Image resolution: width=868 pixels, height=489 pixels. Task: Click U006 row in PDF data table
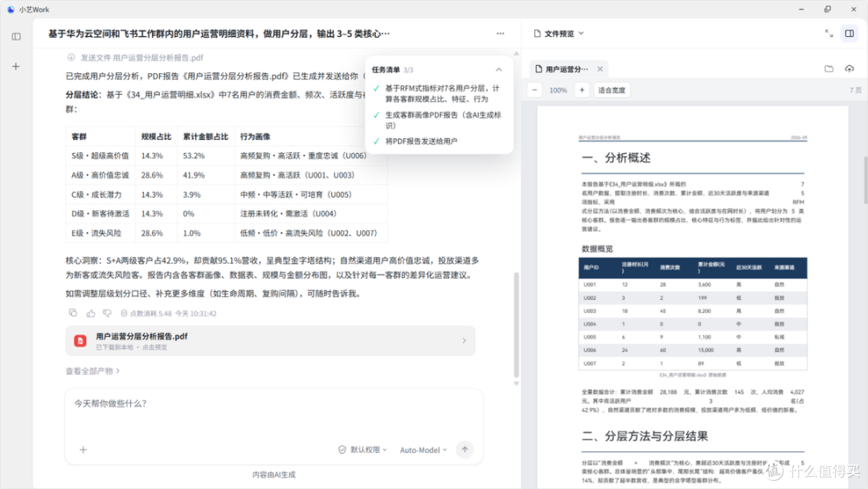(x=693, y=350)
